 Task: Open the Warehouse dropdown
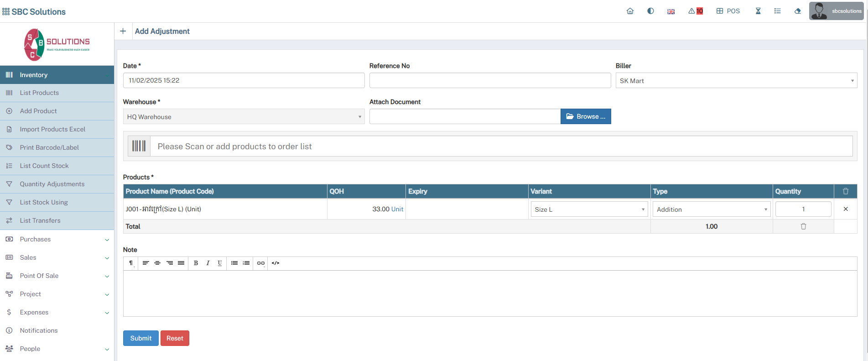(x=244, y=117)
